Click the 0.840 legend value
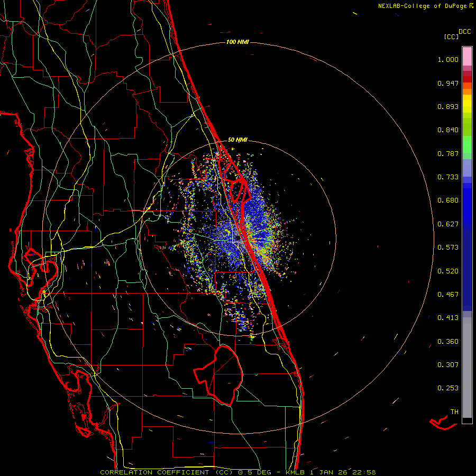The image size is (476, 476). point(448,130)
